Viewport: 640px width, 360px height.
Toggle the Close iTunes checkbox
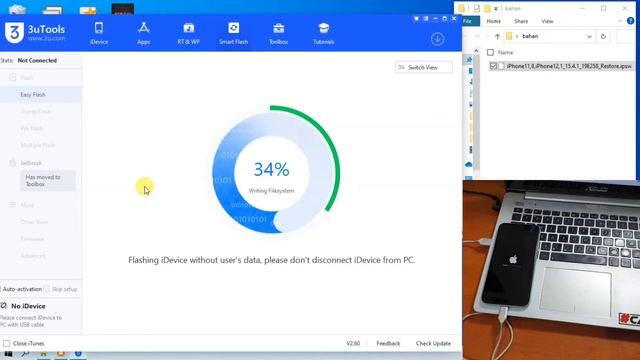pos(7,344)
